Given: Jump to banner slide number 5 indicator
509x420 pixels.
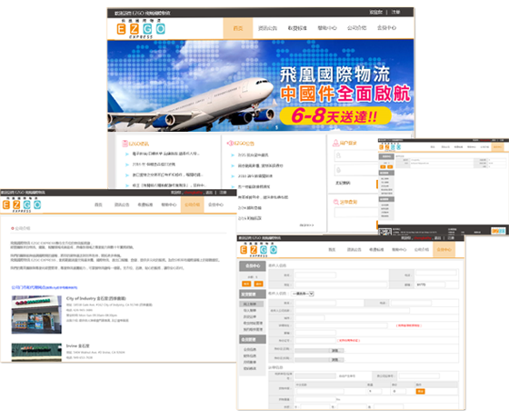Looking at the screenshot, I should tap(276, 127).
